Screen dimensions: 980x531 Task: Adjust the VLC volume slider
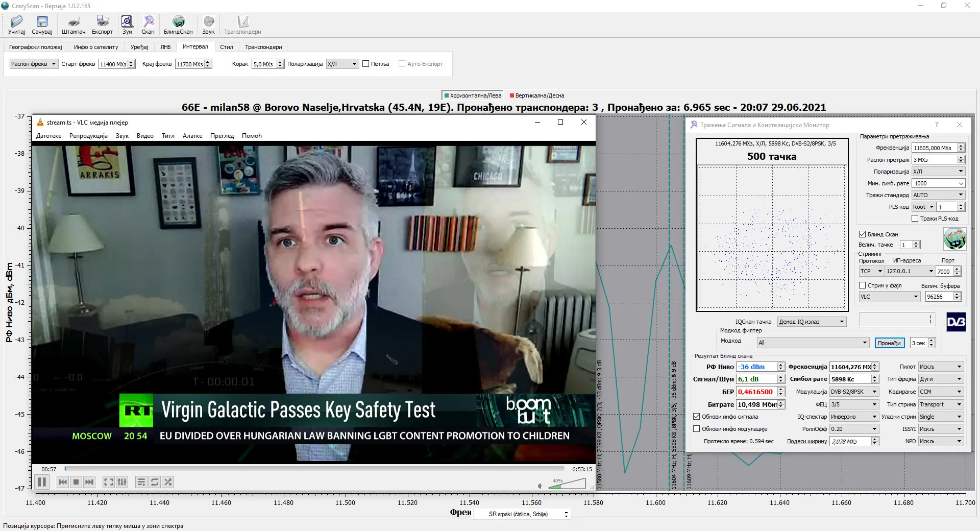tap(568, 484)
